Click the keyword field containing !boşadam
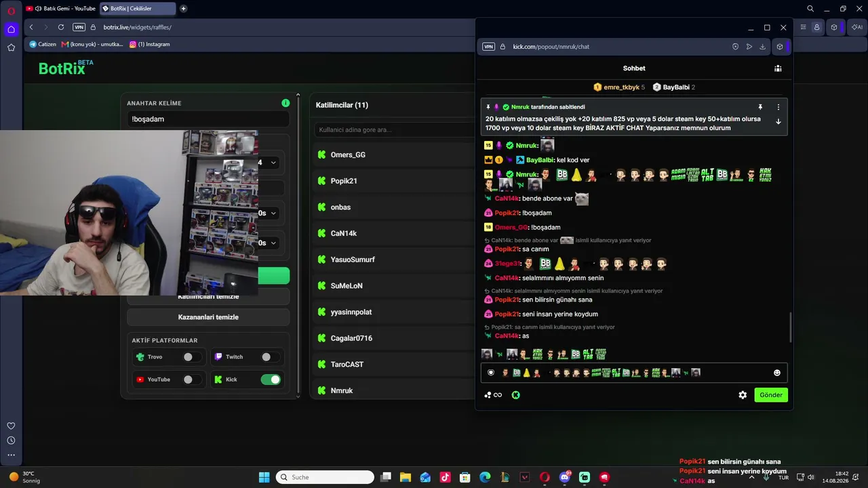 [208, 119]
